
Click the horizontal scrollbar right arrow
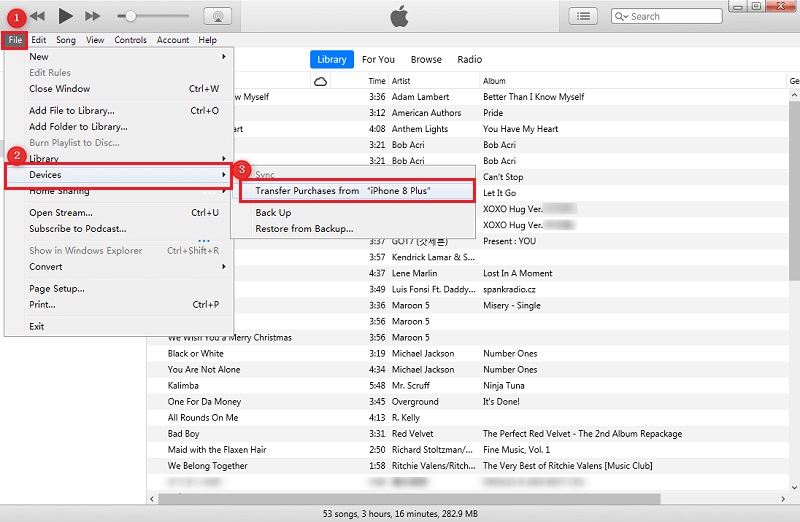coord(783,499)
